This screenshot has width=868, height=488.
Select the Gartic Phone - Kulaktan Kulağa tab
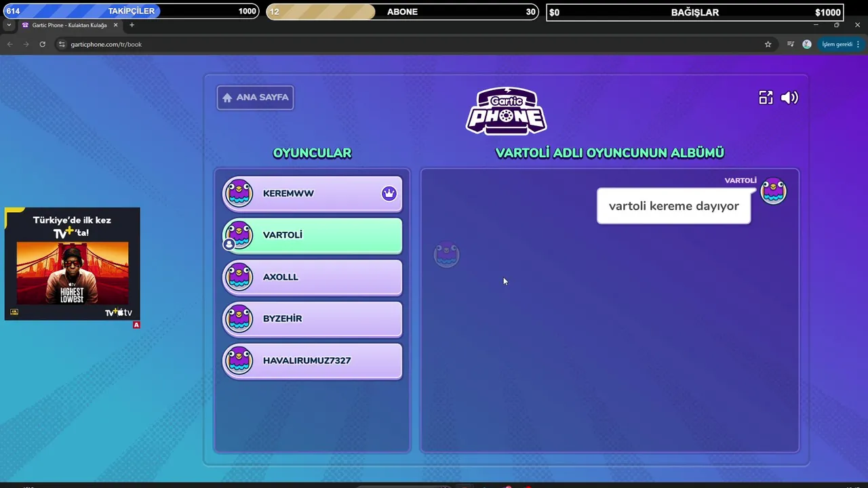pos(70,25)
